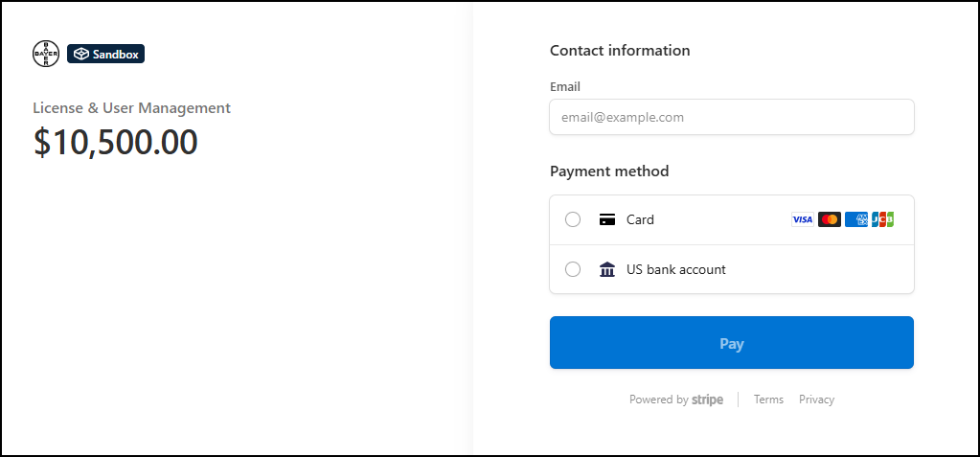Image resolution: width=980 pixels, height=457 pixels.
Task: Click the Bayer logo icon
Action: coord(46,55)
